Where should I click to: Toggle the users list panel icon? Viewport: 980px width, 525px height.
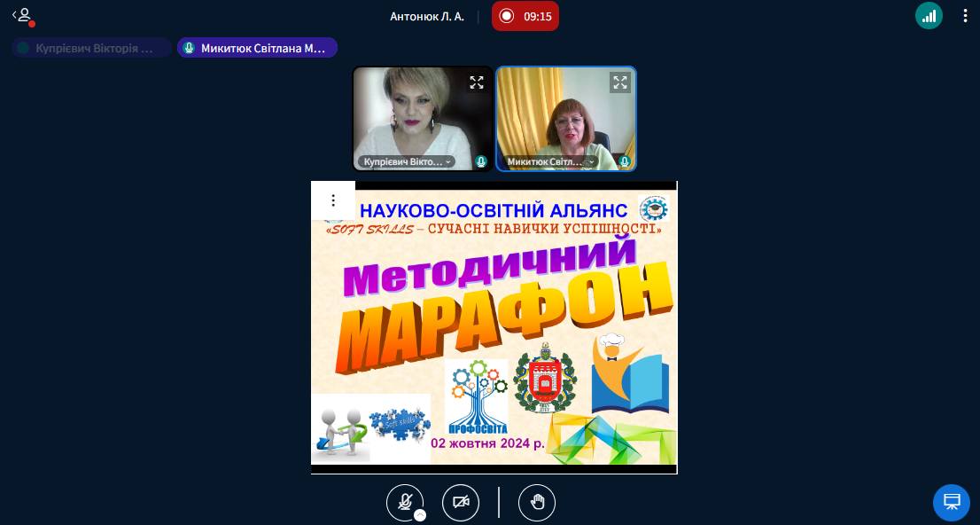(22, 15)
